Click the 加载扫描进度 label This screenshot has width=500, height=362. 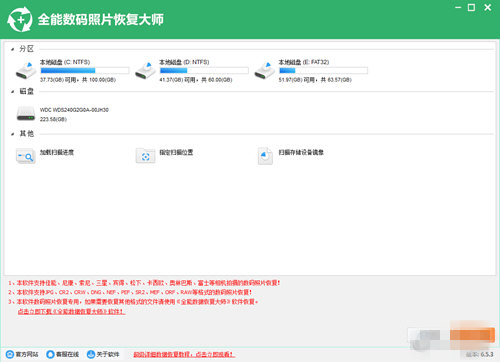tap(57, 152)
